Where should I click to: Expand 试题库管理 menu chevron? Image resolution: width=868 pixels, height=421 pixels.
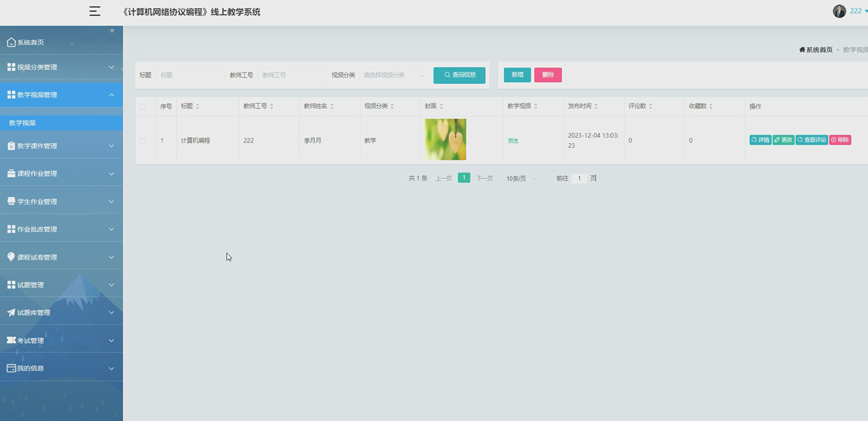pyautogui.click(x=111, y=312)
